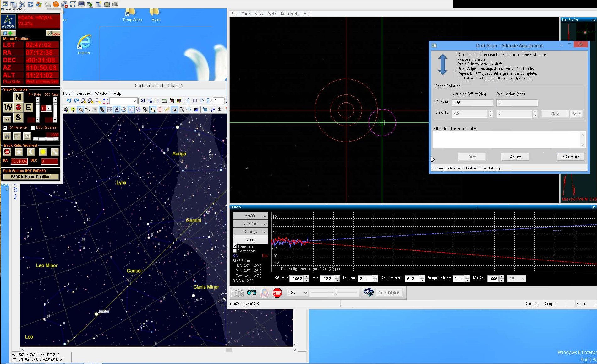Click Adjust in Drift Align dialog

(x=515, y=157)
